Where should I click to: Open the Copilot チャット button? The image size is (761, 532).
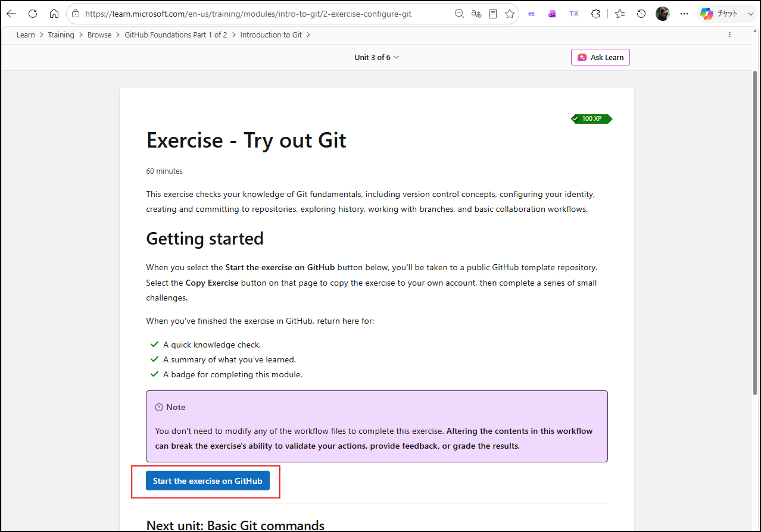[x=719, y=14]
